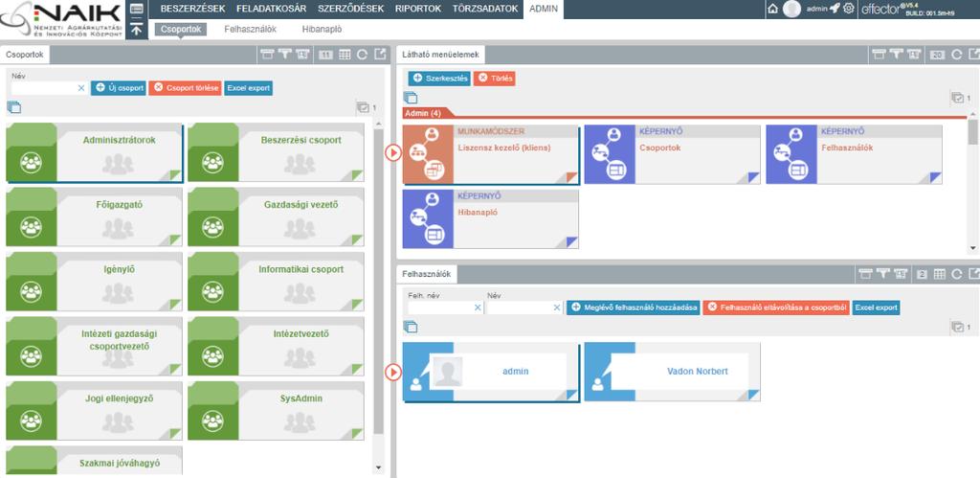Pop out the Látható menüelemek panel
This screenshot has width=980, height=478.
973,55
